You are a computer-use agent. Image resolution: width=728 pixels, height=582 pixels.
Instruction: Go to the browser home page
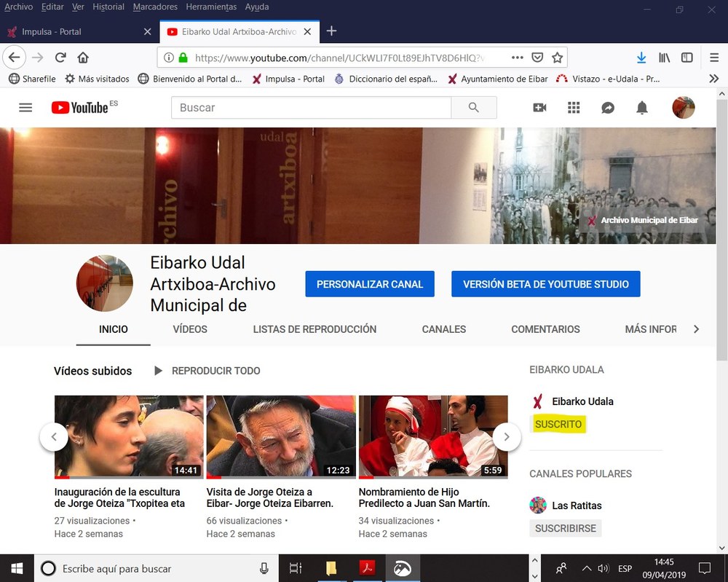(83, 58)
